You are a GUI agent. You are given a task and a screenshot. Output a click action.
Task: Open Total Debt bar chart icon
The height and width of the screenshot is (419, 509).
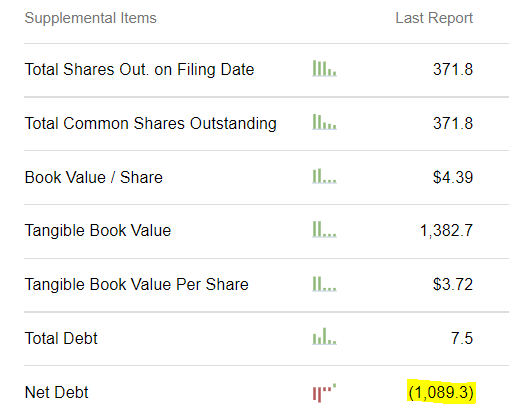(x=324, y=336)
